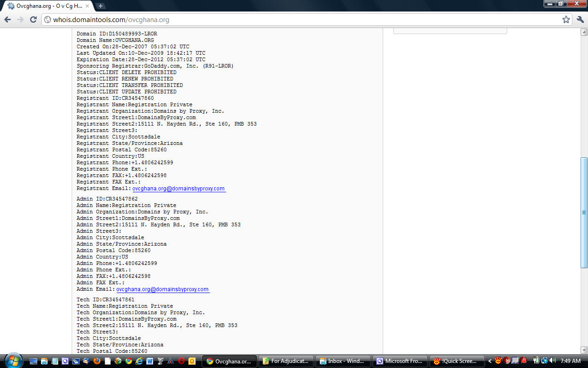The height and width of the screenshot is (368, 588).
Task: Launch Outlook from quick launch
Action: tap(192, 361)
